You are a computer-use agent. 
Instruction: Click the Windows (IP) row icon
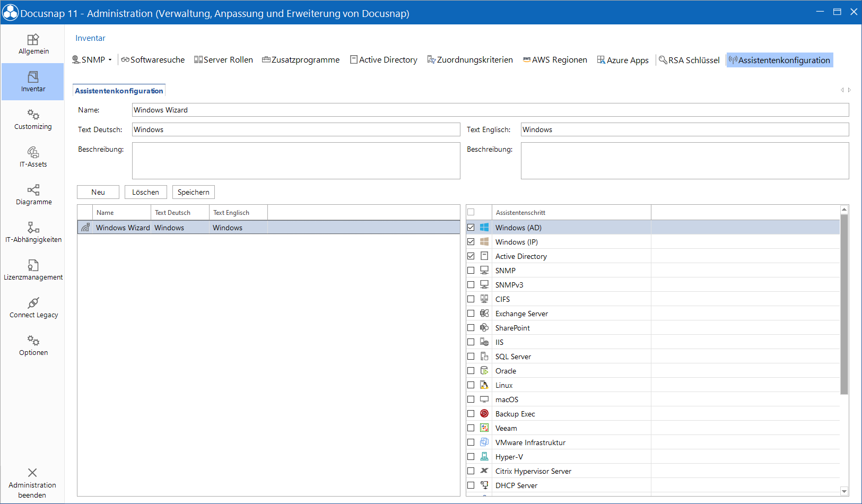484,242
